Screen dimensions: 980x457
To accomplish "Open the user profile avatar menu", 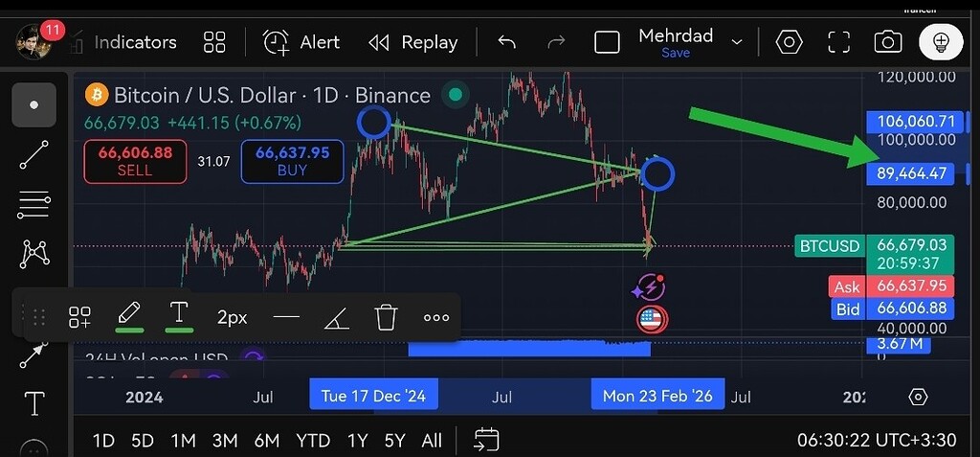I will tap(33, 42).
